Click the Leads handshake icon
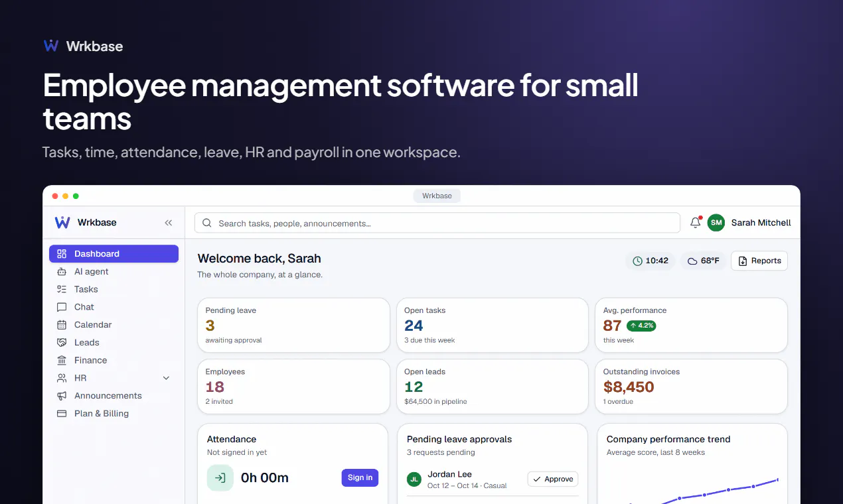 pyautogui.click(x=62, y=343)
